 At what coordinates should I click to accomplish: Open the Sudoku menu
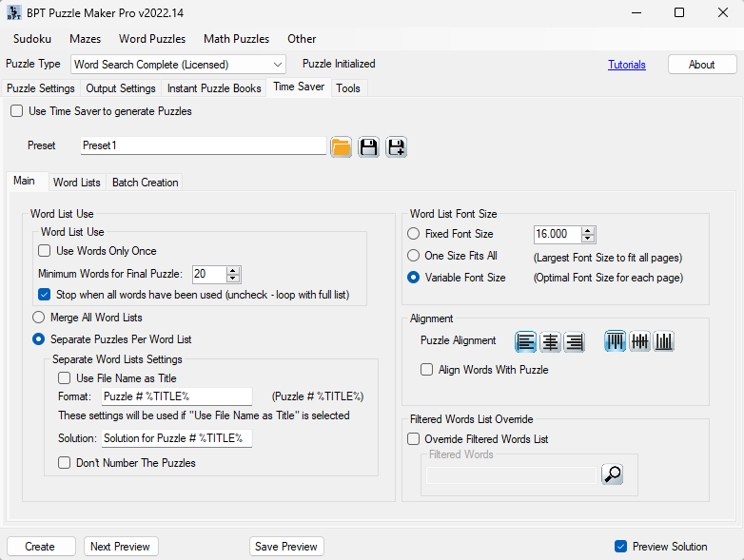(x=32, y=39)
